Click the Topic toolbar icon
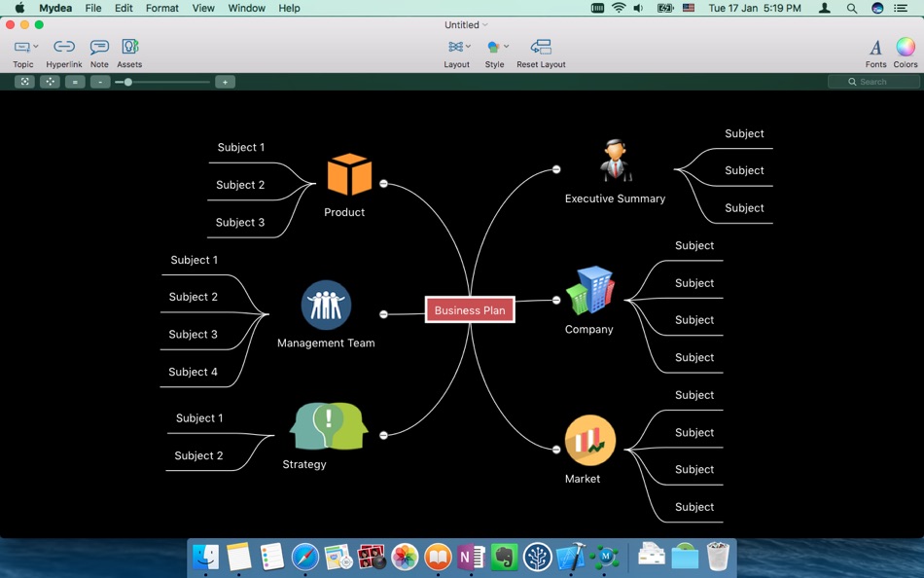The width and height of the screenshot is (924, 578). [x=21, y=47]
